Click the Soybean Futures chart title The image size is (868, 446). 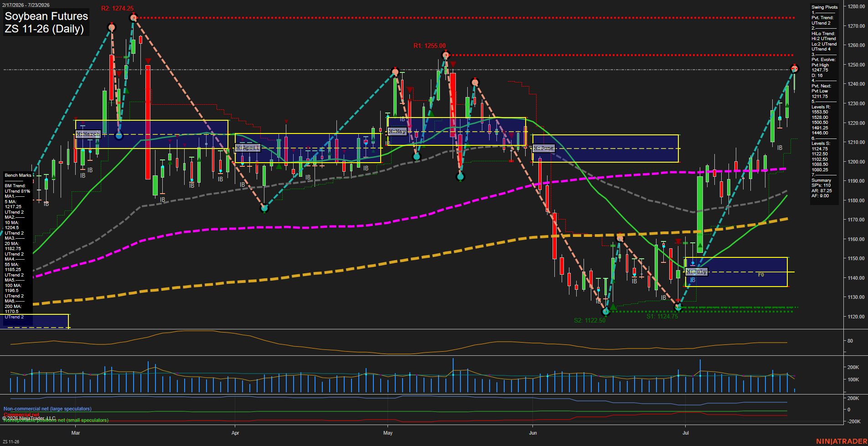pyautogui.click(x=46, y=16)
